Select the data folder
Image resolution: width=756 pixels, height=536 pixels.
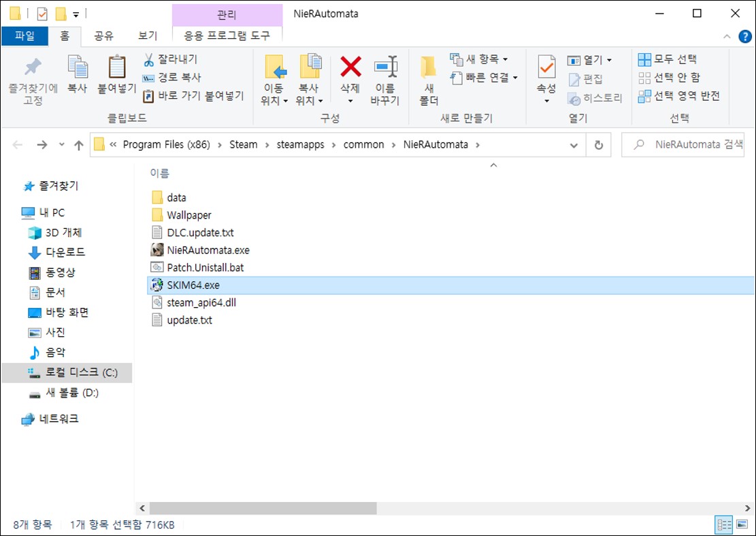(x=169, y=198)
